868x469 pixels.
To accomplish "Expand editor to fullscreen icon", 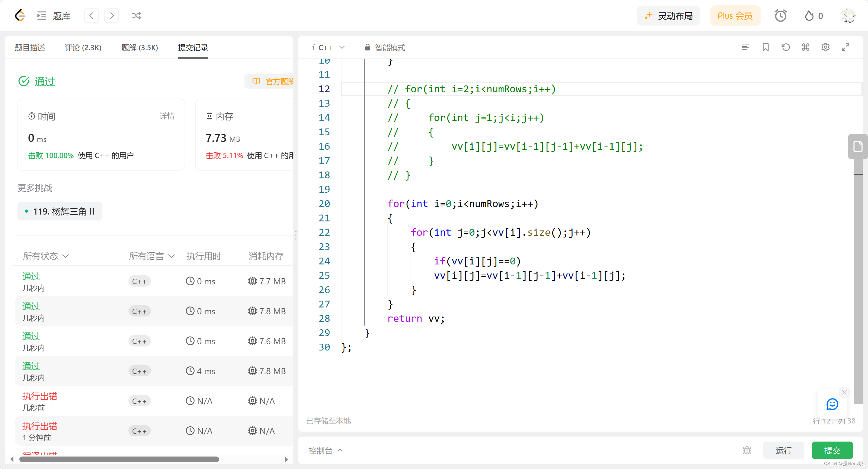I will (846, 47).
